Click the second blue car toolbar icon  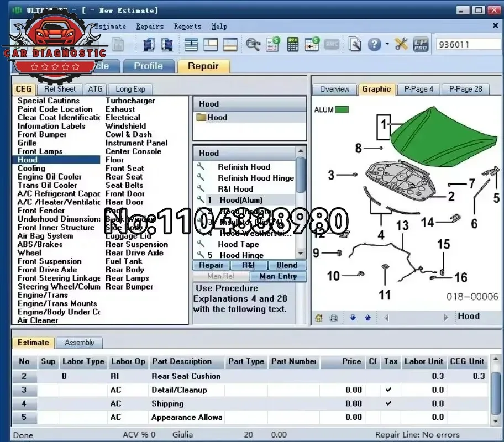click(x=167, y=44)
